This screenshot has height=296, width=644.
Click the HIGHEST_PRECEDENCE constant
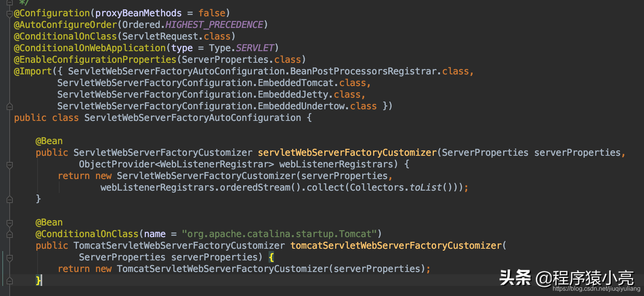[x=214, y=25]
